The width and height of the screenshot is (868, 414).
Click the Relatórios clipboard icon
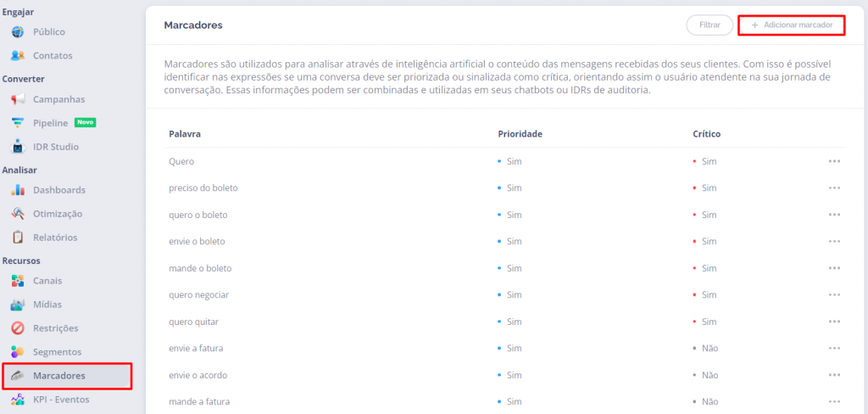click(x=18, y=238)
